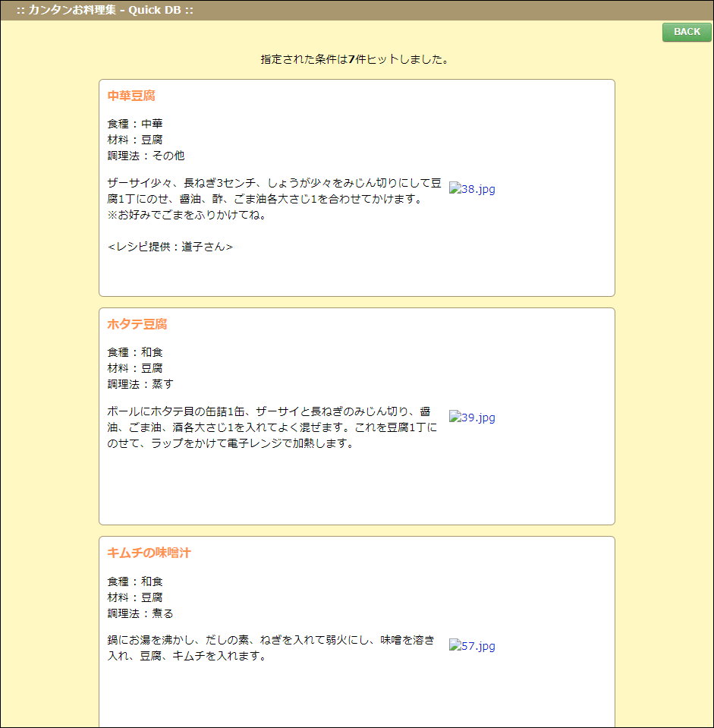Click the 7件ヒット search result message

point(354,59)
